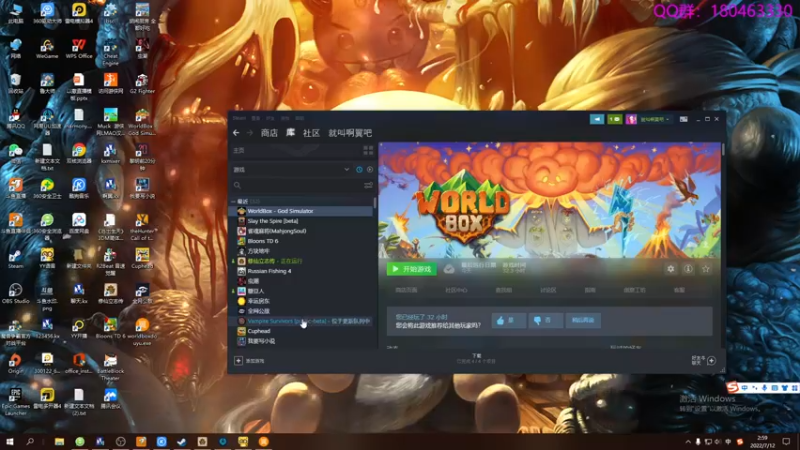Click Steam icon in the taskbar
This screenshot has height=450, width=800.
point(182,441)
